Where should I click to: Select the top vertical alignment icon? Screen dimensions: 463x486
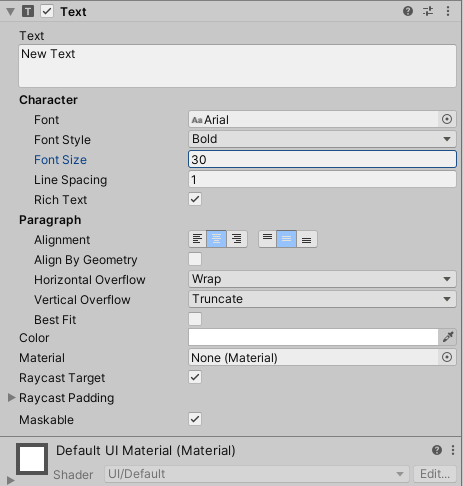pyautogui.click(x=267, y=239)
